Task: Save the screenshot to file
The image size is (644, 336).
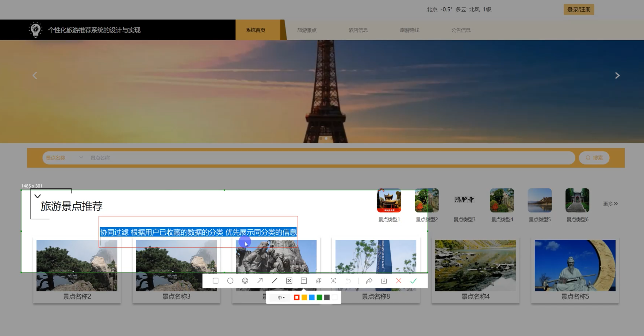Action: click(x=384, y=281)
